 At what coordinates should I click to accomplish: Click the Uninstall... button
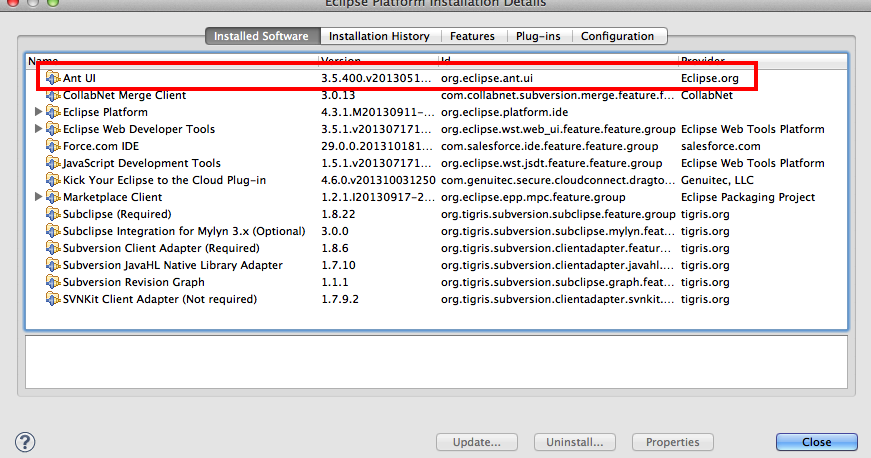point(574,442)
